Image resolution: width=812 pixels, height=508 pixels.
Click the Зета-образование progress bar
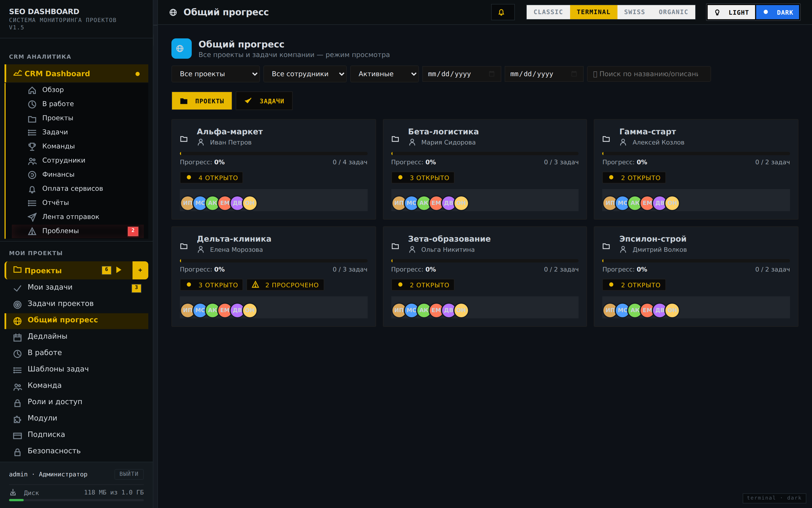click(484, 261)
